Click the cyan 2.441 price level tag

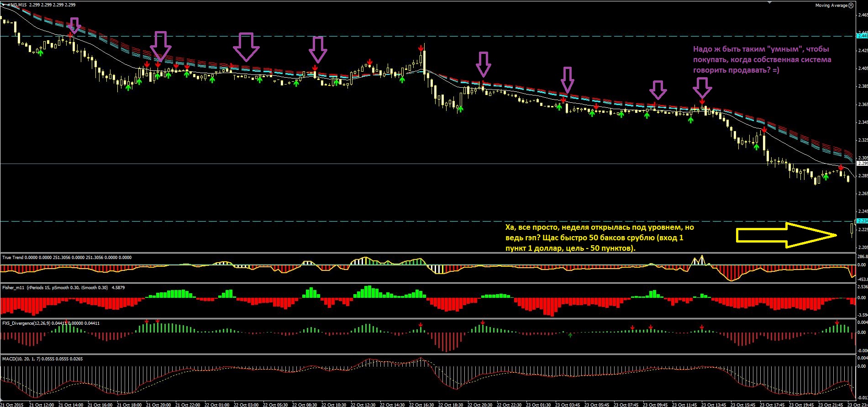pos(862,36)
